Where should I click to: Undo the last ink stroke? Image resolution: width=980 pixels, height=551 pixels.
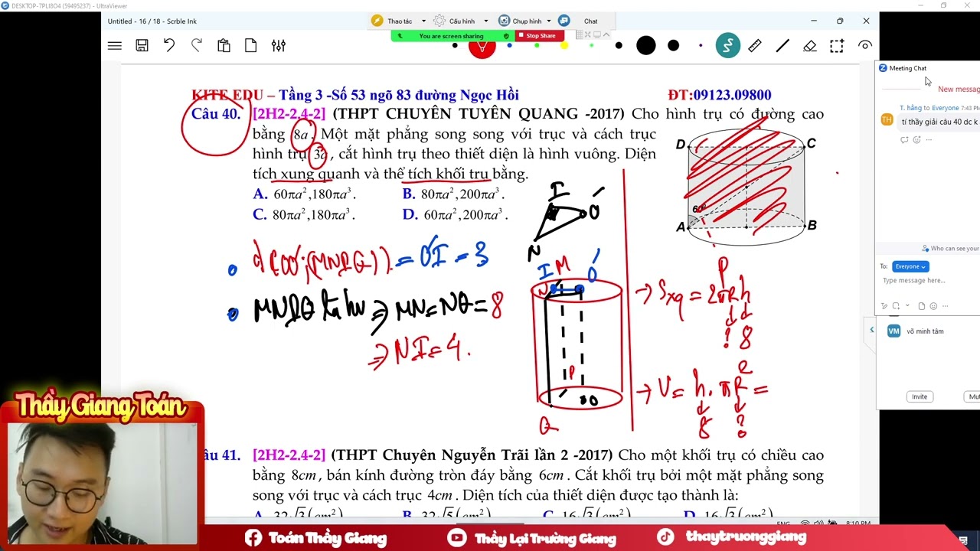(x=169, y=46)
